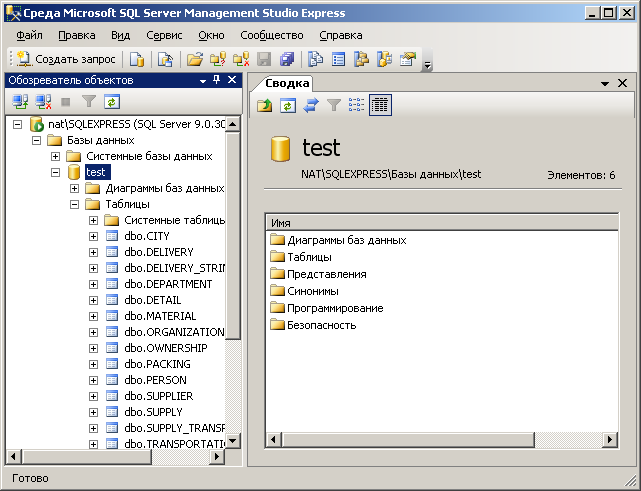Viewport: 641px width, 491px height.
Task: Collapse the Базы данных node
Action: point(36,140)
